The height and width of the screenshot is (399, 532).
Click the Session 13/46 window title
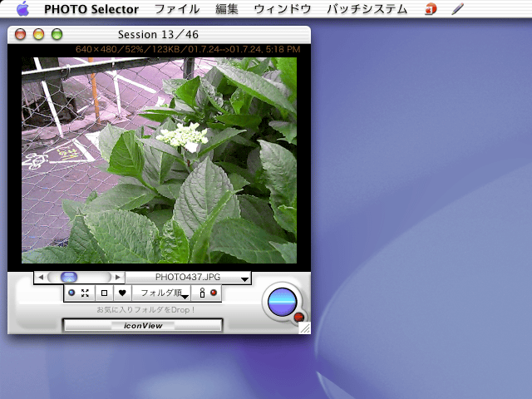coord(158,35)
